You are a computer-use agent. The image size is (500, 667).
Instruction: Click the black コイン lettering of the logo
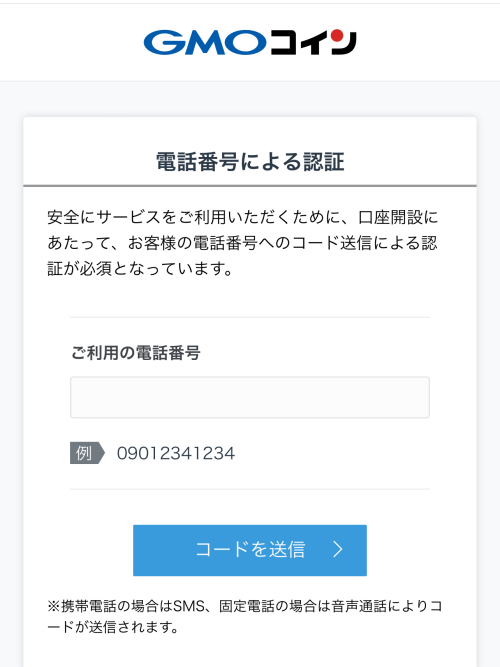(313, 42)
